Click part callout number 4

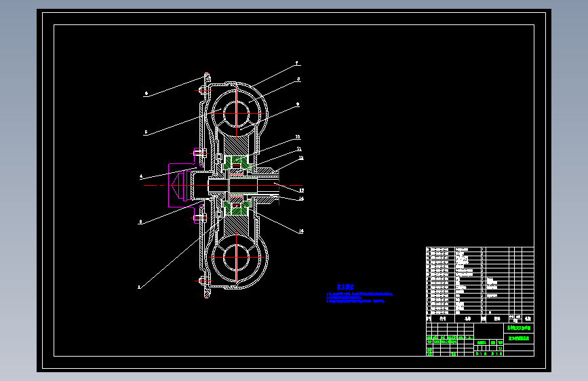pos(141,176)
